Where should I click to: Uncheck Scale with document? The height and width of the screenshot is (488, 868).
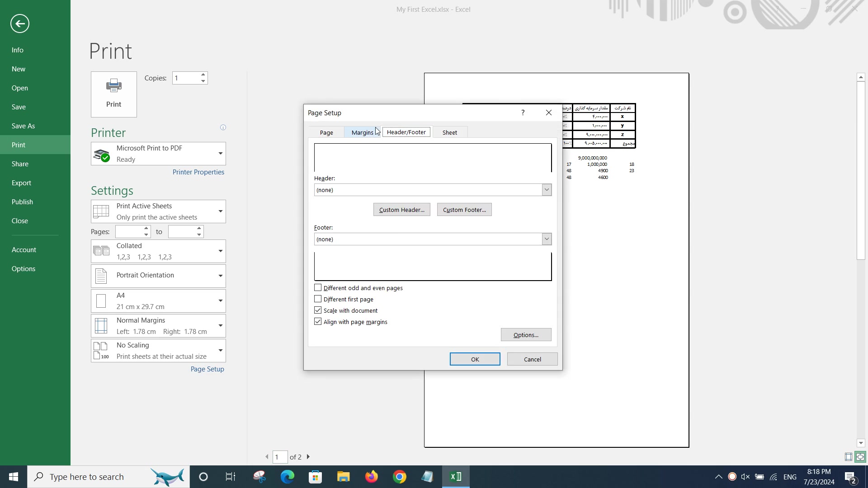pyautogui.click(x=318, y=310)
